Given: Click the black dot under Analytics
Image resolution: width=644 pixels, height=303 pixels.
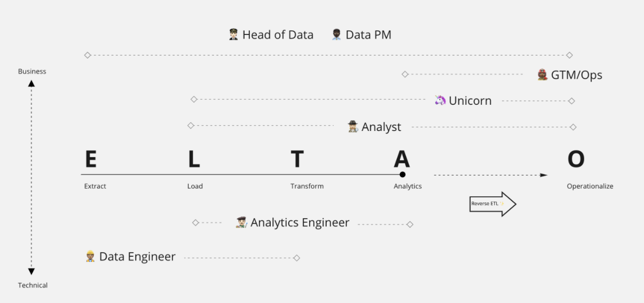Looking at the screenshot, I should (402, 175).
